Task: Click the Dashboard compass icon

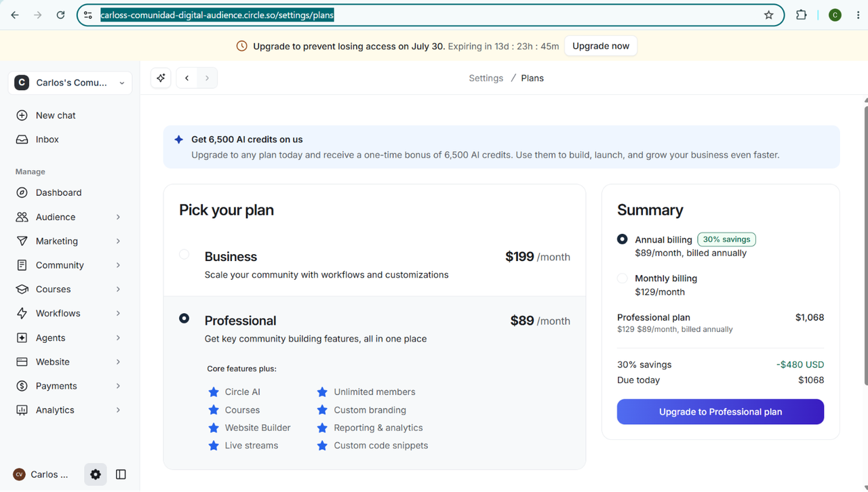Action: point(22,192)
